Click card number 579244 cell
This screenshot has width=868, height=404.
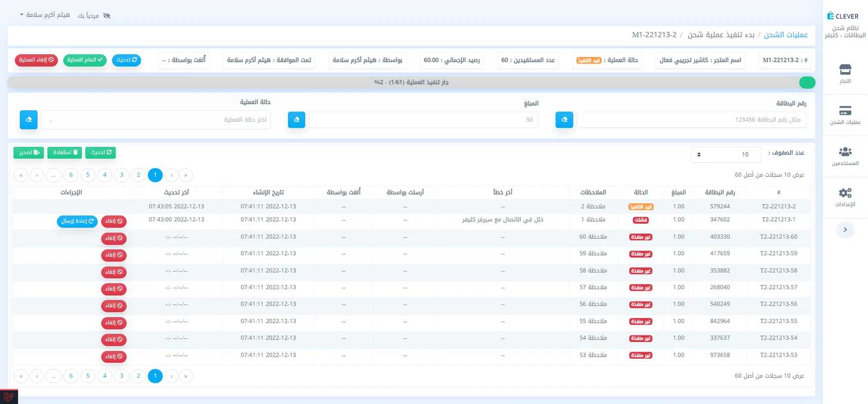tap(720, 206)
